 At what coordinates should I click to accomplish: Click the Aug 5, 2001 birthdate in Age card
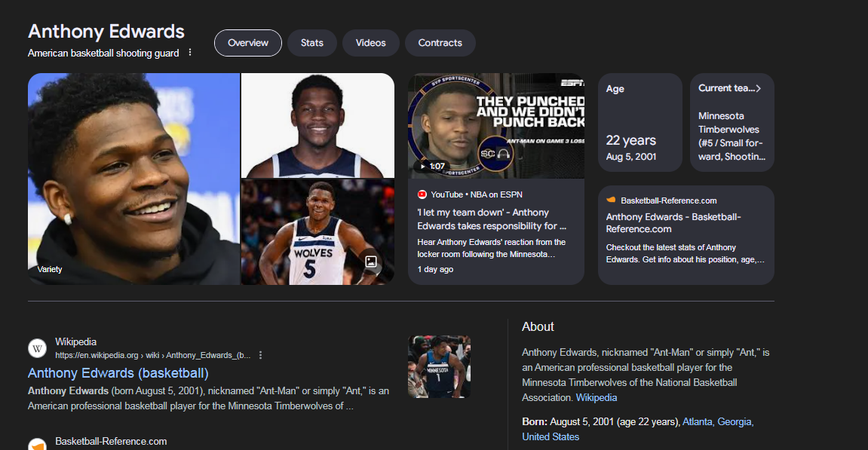point(631,157)
